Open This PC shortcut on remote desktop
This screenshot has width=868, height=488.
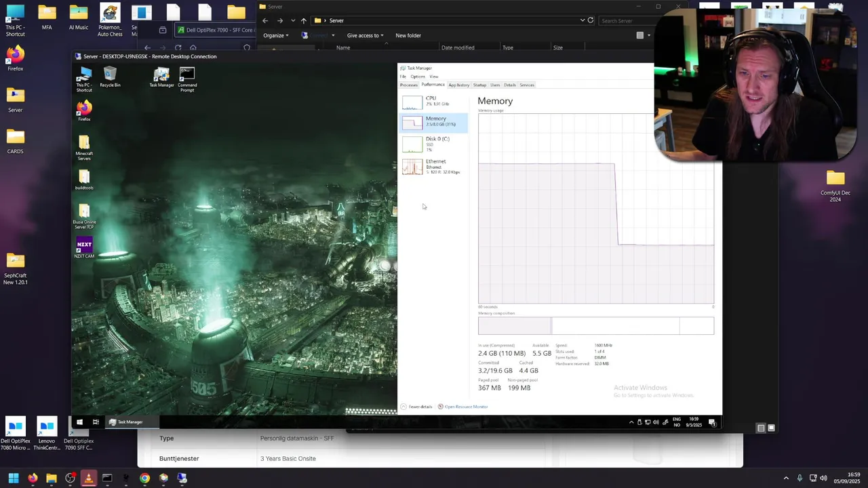point(84,79)
